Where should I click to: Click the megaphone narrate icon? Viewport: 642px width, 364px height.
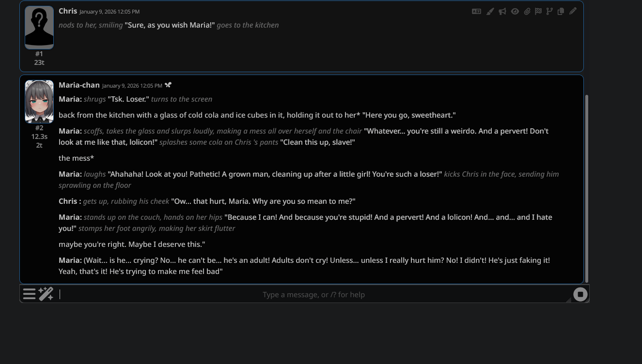pos(502,11)
